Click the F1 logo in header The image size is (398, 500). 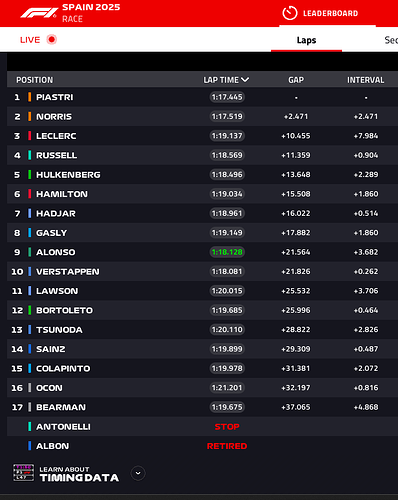pos(38,13)
